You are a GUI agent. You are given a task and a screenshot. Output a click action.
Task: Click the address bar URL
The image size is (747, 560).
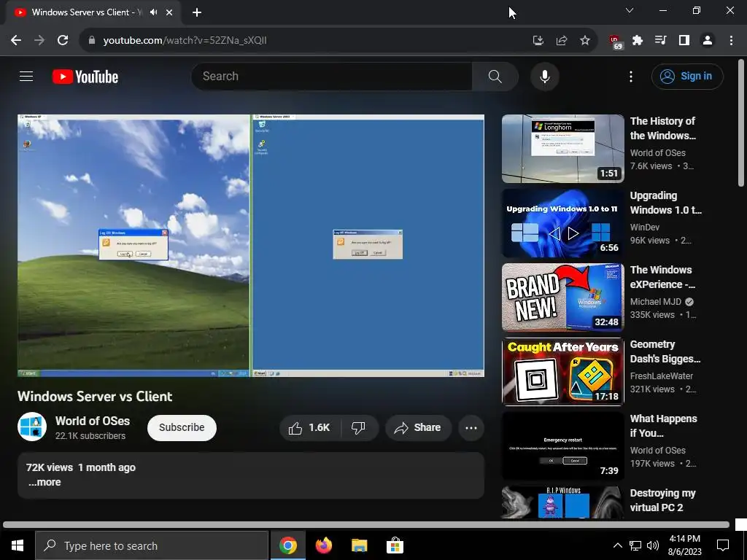tap(185, 41)
